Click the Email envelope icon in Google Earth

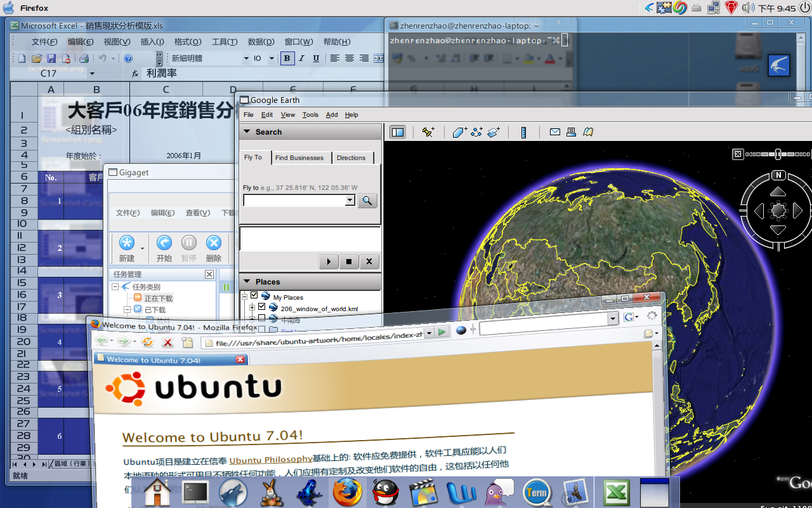tap(555, 132)
